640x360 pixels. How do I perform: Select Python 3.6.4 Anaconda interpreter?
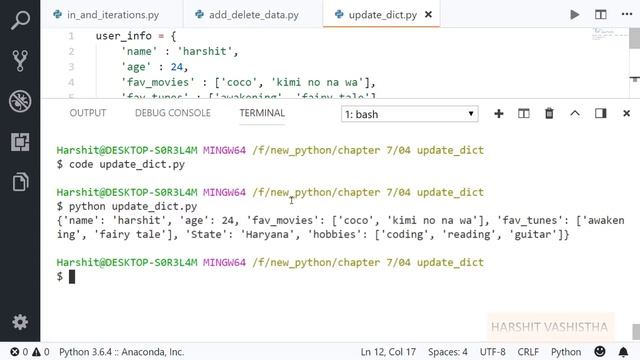pos(121,352)
